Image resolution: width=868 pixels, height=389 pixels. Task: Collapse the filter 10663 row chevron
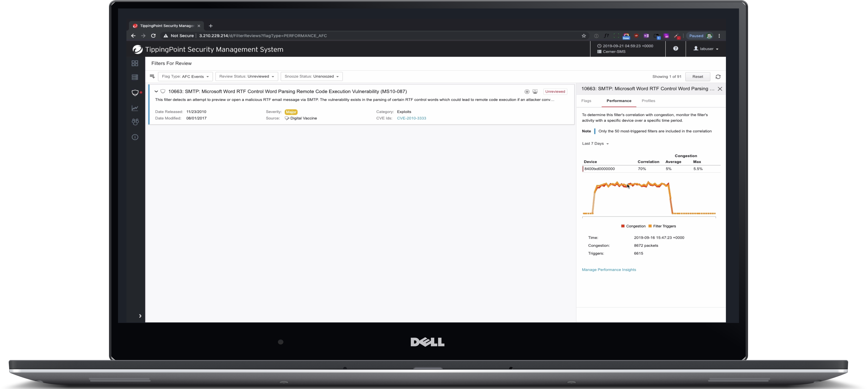tap(156, 91)
